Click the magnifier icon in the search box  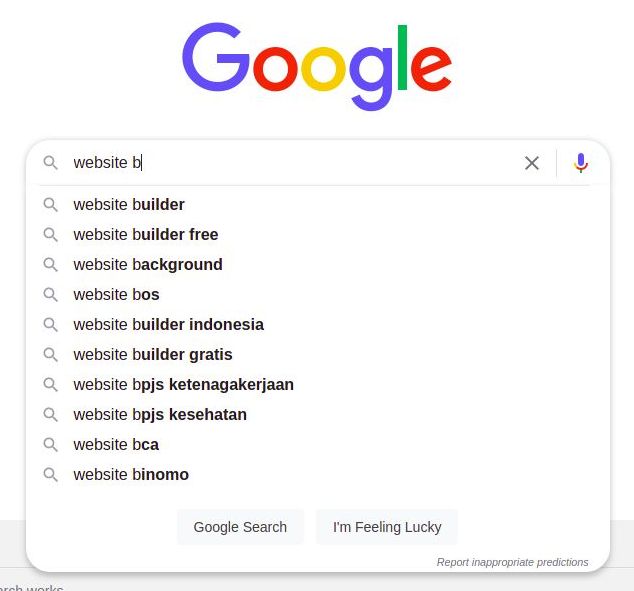pos(51,163)
